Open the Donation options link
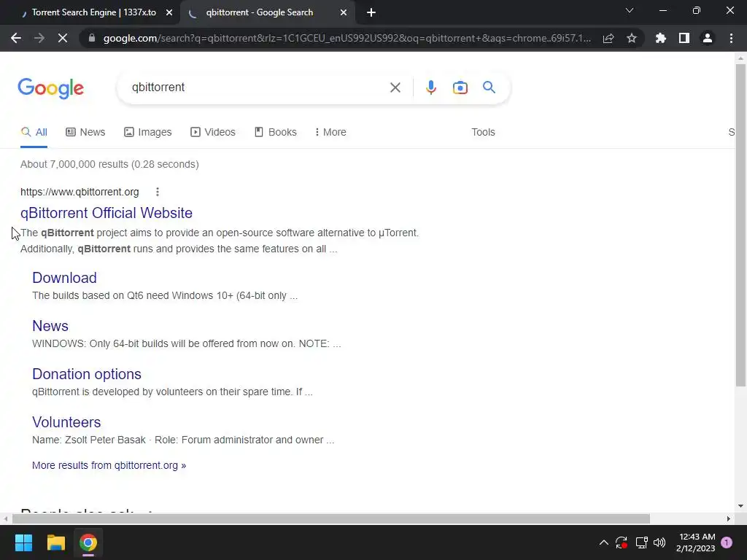The image size is (747, 560). [87, 374]
